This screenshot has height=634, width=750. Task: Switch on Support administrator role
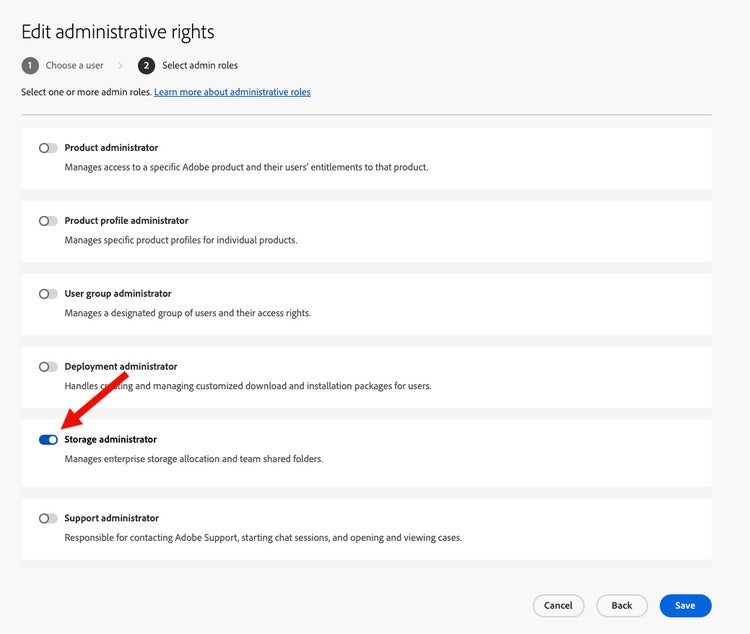coord(48,519)
